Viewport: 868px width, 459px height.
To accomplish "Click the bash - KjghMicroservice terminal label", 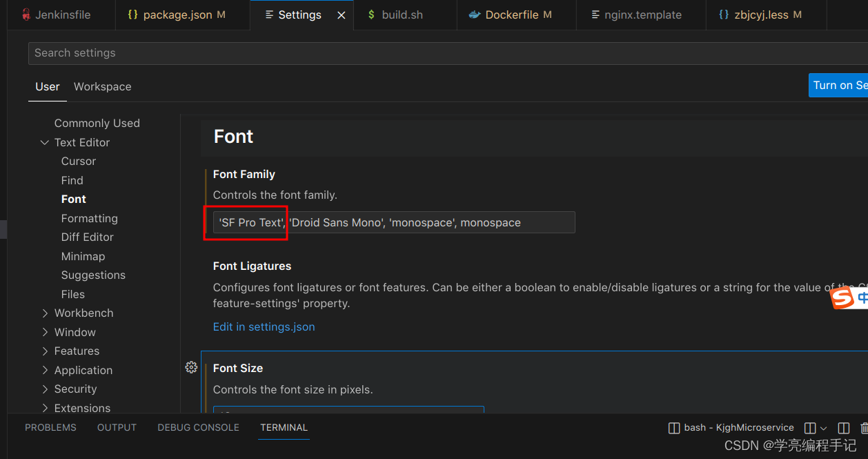I will click(739, 427).
